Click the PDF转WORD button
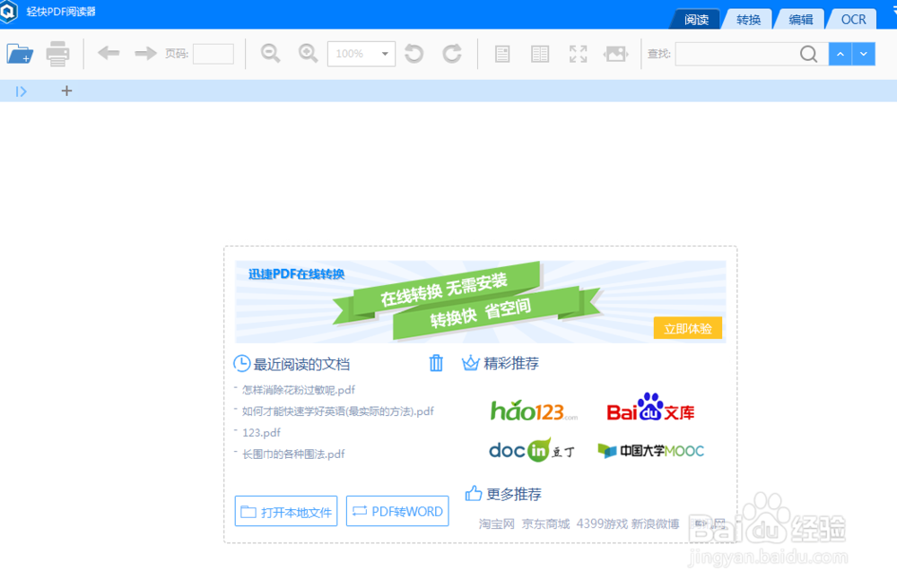The image size is (897, 588). point(397,511)
